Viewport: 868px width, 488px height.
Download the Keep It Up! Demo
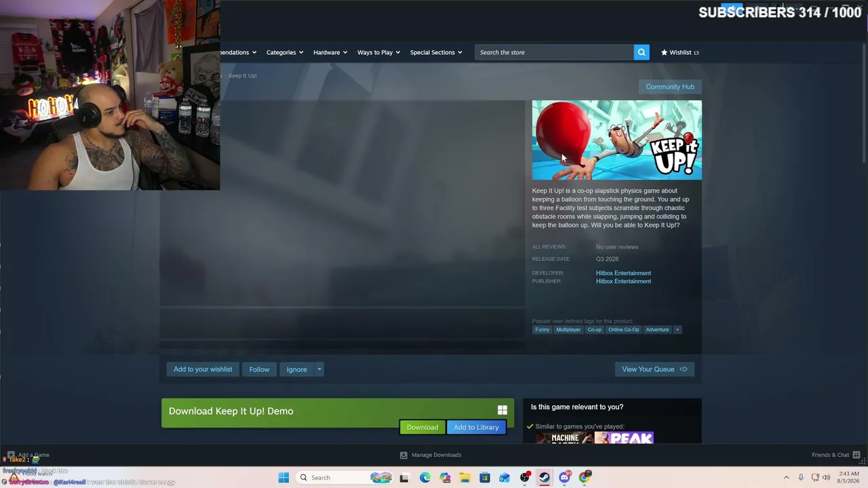tap(422, 427)
